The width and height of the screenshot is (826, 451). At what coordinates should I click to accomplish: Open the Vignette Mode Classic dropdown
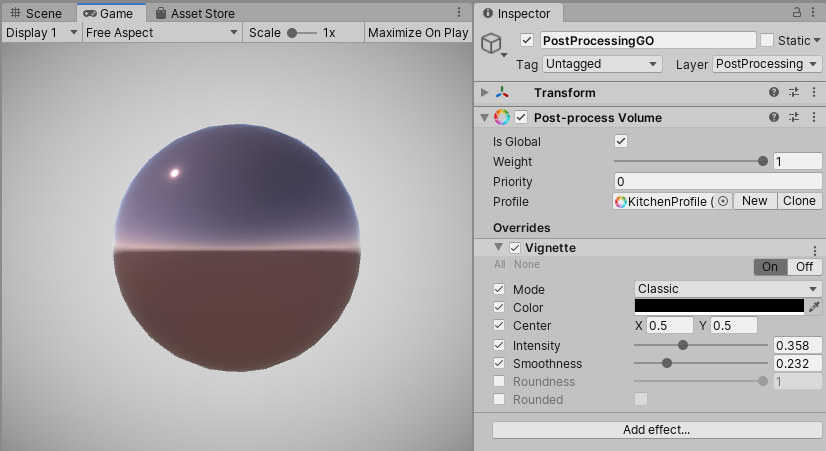[728, 289]
